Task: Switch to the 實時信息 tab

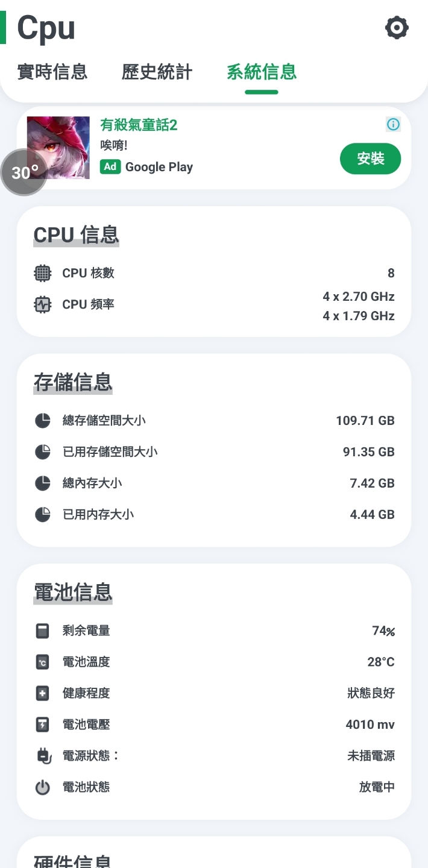Action: pyautogui.click(x=52, y=72)
